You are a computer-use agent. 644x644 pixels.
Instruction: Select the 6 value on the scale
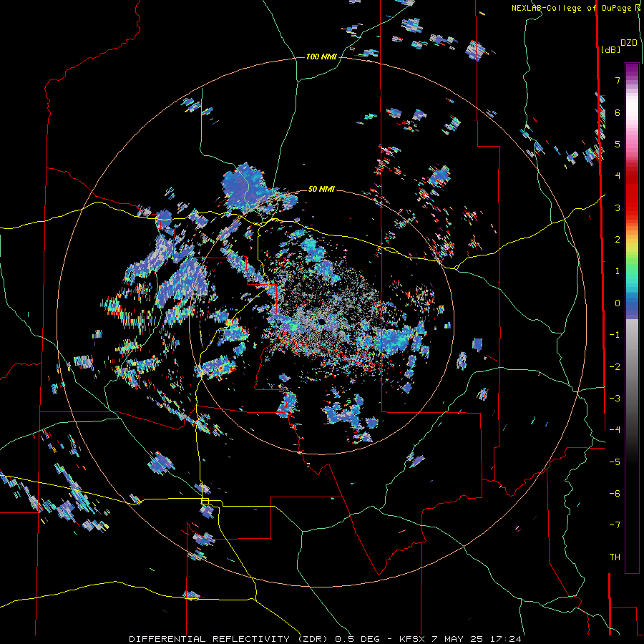[618, 112]
